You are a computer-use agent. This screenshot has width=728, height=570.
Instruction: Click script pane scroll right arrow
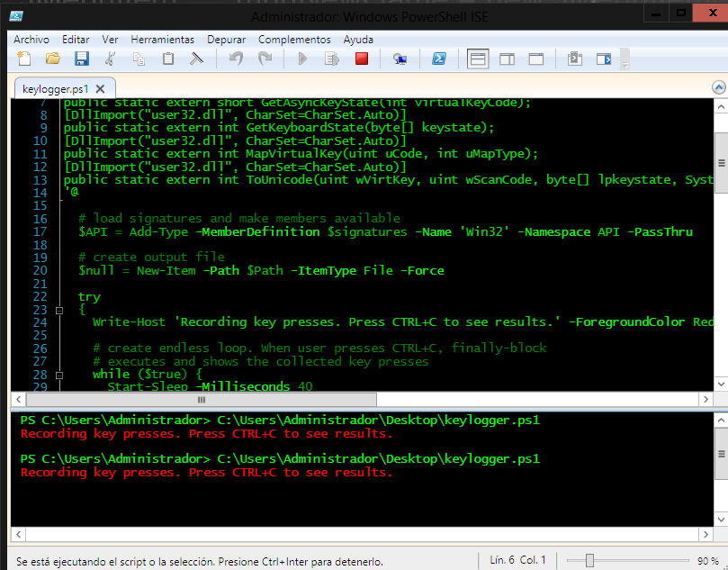point(706,400)
